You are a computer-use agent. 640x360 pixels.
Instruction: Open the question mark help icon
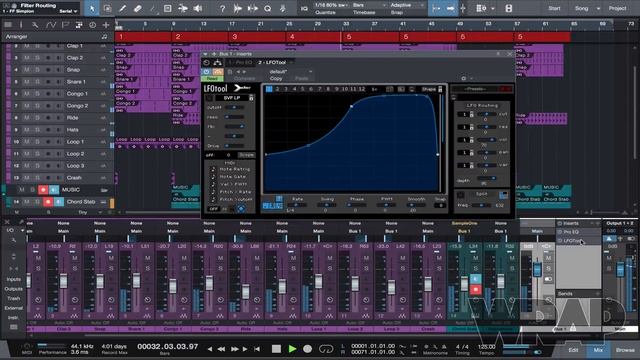point(222,8)
